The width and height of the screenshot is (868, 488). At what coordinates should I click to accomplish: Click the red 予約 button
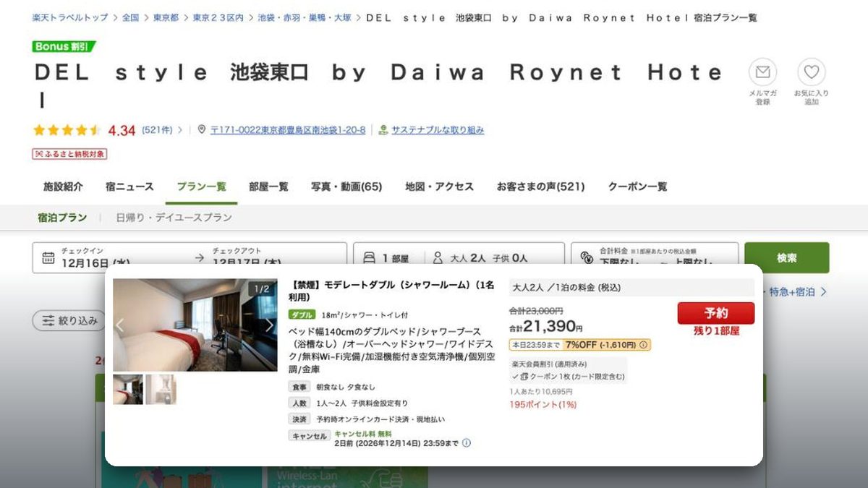(715, 313)
